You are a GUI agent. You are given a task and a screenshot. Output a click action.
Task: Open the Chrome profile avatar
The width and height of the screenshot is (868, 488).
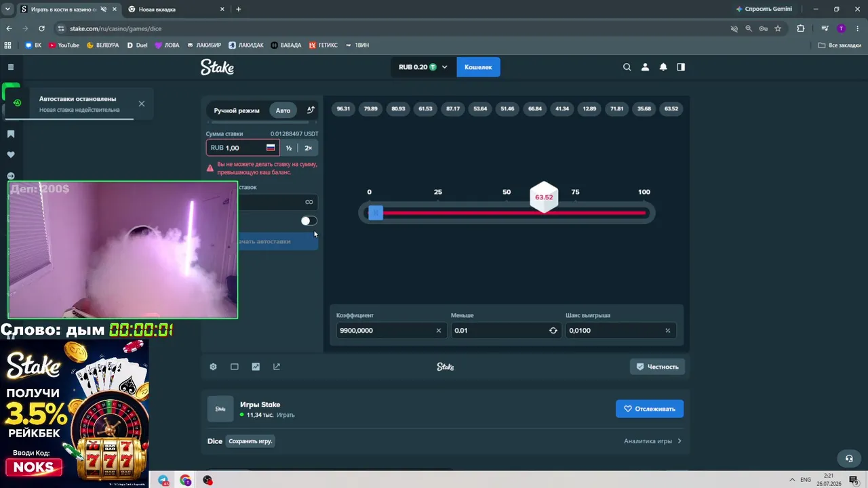point(842,28)
